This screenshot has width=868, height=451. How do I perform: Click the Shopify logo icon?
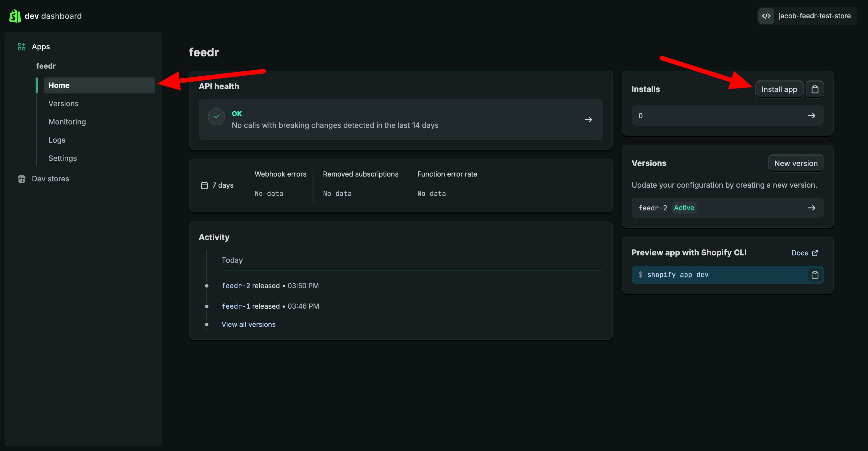(15, 16)
